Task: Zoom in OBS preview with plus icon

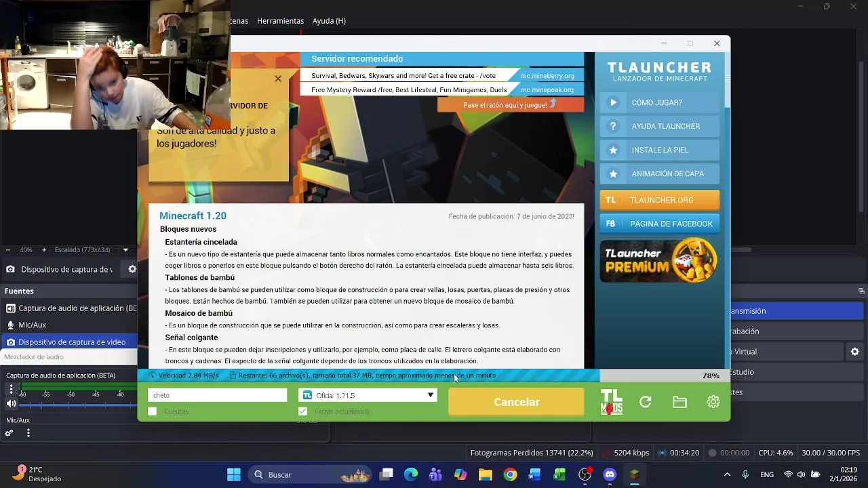Action: [44, 249]
